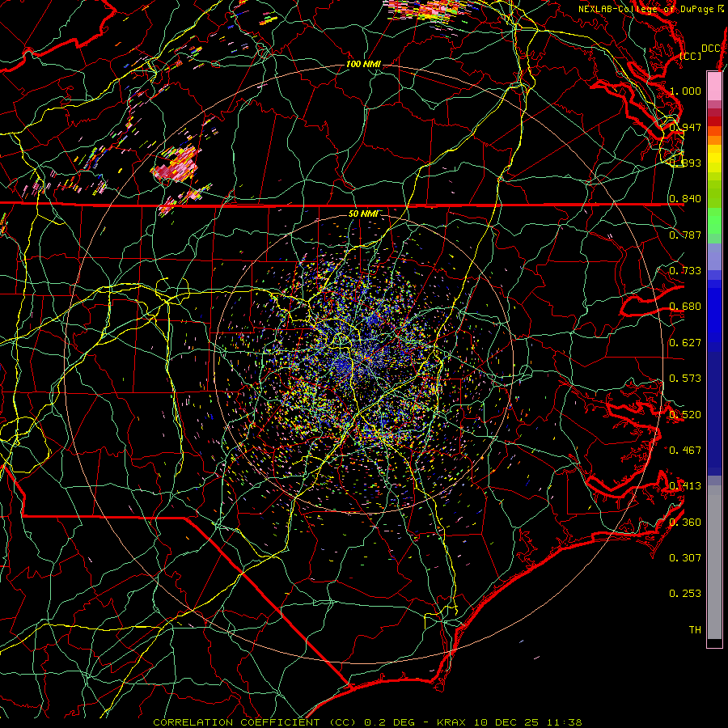This screenshot has width=728, height=728.
Task: Click the 0.467 value on the color scale
Action: click(685, 451)
